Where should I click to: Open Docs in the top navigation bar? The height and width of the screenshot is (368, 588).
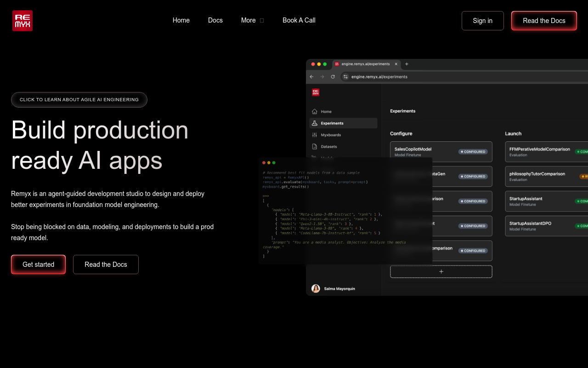(x=215, y=20)
